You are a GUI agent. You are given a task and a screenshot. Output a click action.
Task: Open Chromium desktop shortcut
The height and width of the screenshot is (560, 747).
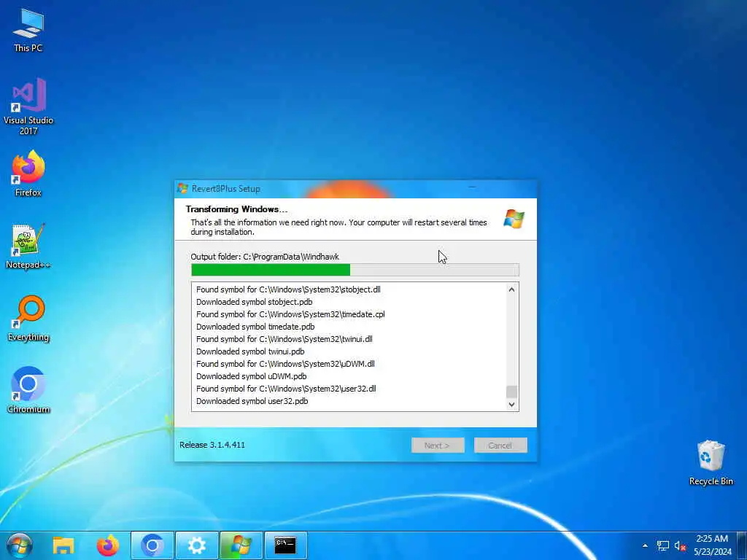[28, 391]
